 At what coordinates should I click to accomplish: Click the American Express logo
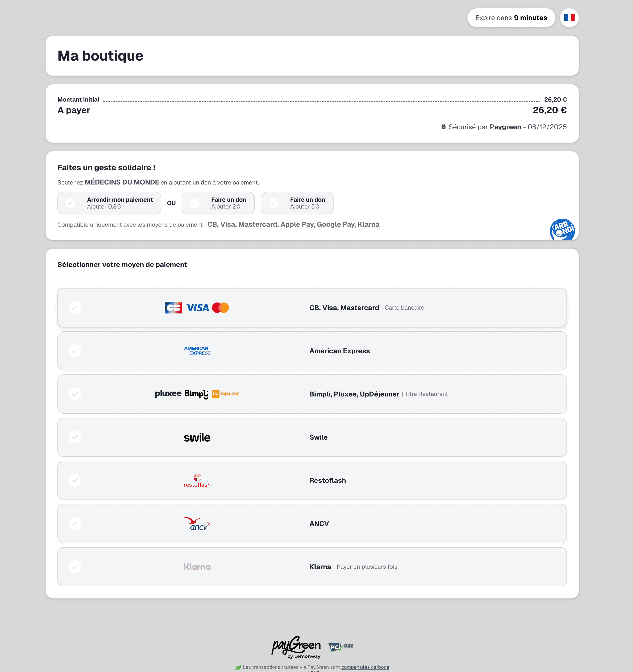(x=197, y=351)
